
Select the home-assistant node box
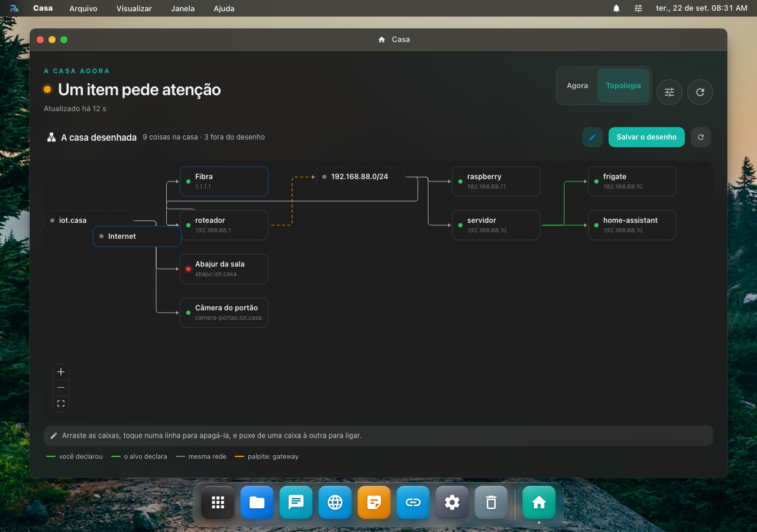pos(632,225)
